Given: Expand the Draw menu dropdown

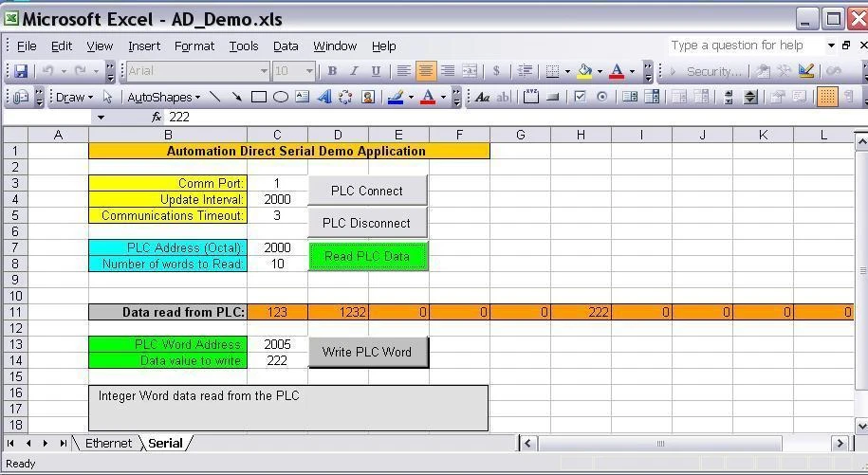Looking at the screenshot, I should pyautogui.click(x=75, y=98).
